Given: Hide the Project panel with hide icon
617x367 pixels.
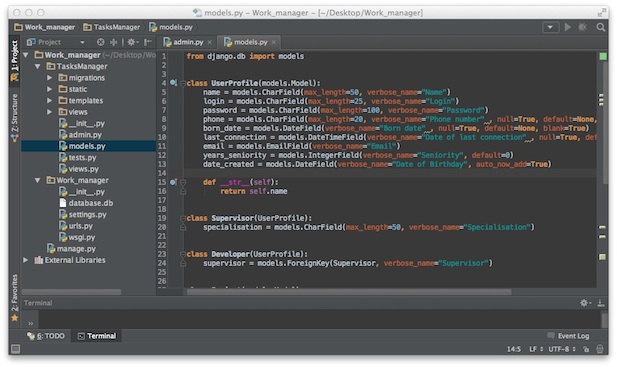Looking at the screenshot, I should [148, 42].
